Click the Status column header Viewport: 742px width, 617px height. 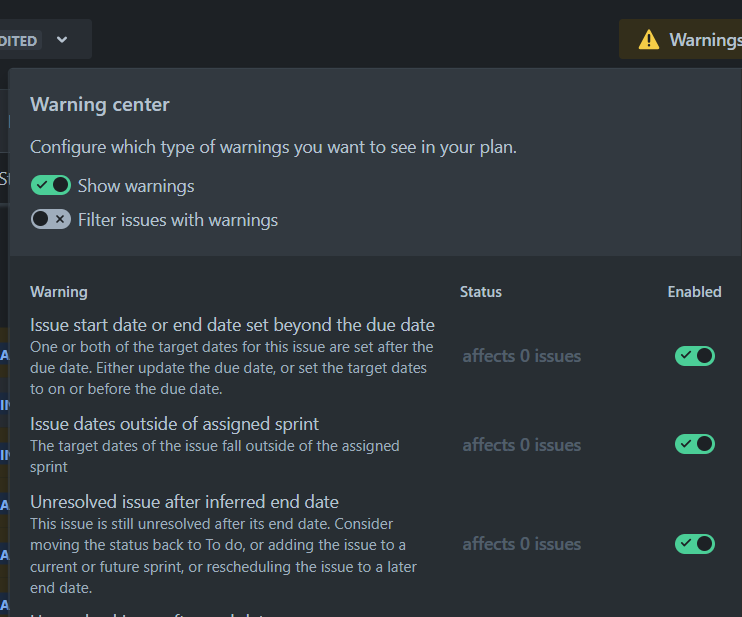(481, 292)
